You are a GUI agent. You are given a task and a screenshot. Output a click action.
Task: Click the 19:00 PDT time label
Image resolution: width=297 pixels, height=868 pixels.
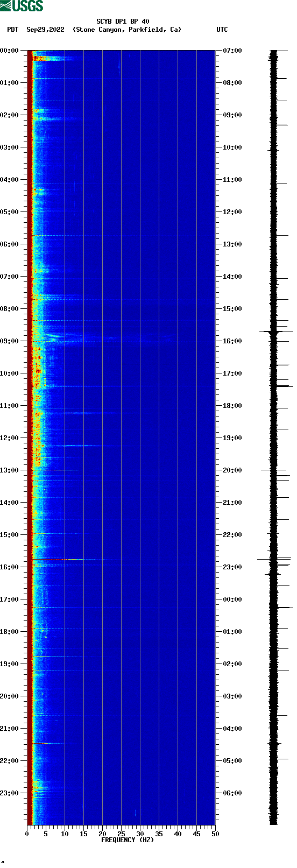(10, 664)
